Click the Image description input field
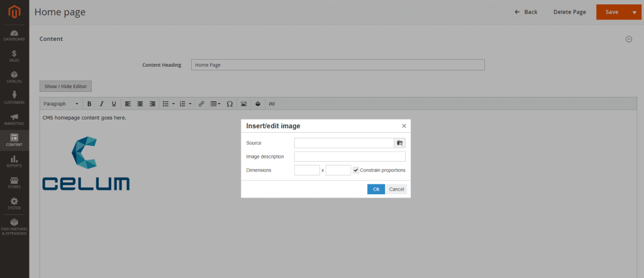644x278 pixels. tap(350, 157)
